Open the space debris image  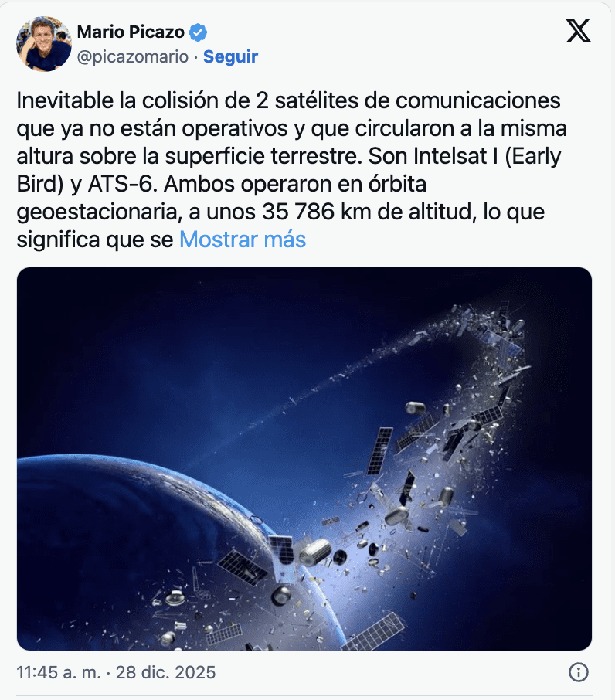[304, 458]
